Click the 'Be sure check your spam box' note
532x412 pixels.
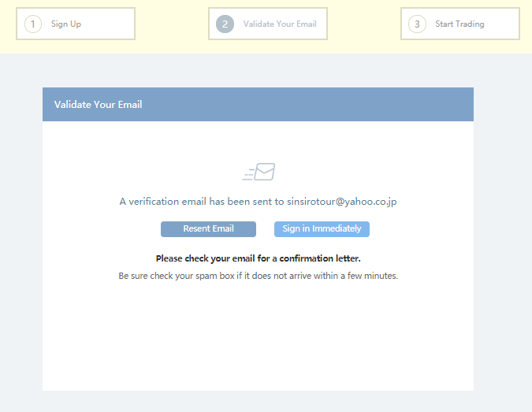pos(258,276)
